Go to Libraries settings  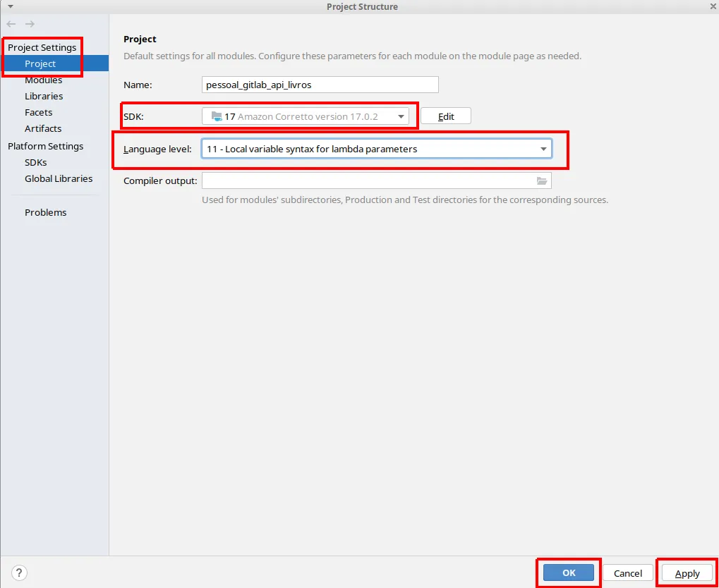[x=44, y=97]
